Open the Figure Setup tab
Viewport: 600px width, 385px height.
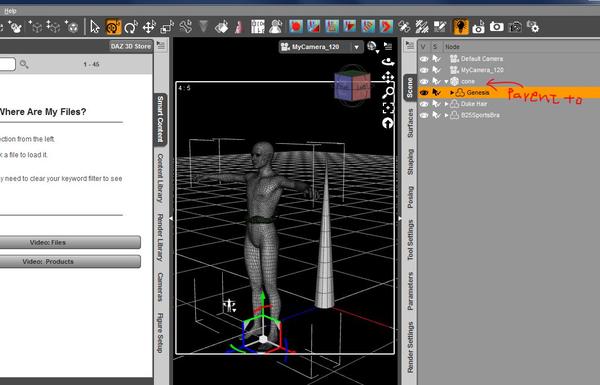tap(160, 333)
